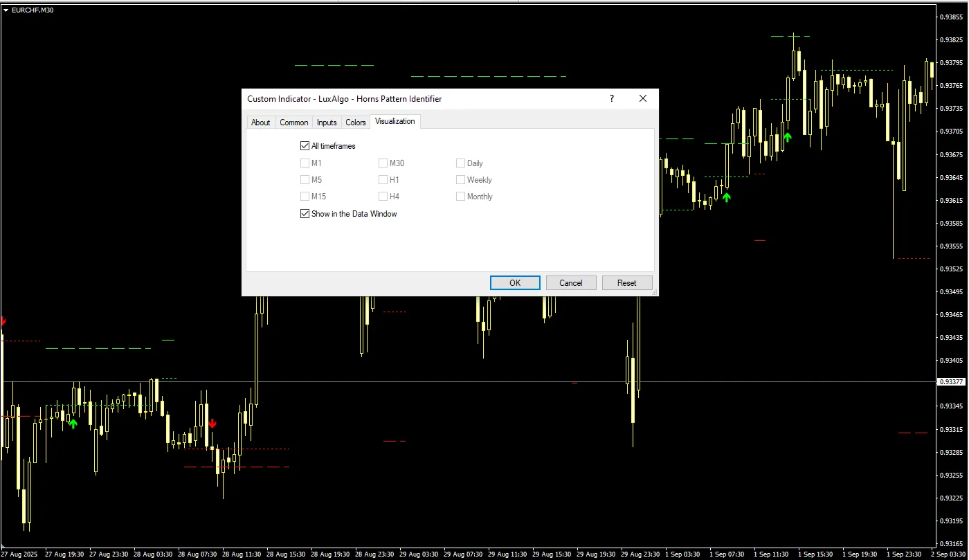Click the current price label 0.93377 on scale

coord(951,380)
